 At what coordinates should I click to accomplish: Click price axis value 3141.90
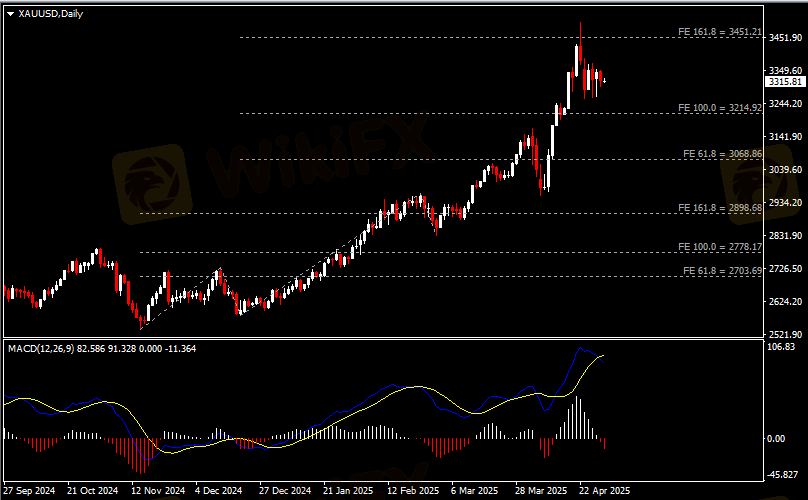coord(785,137)
